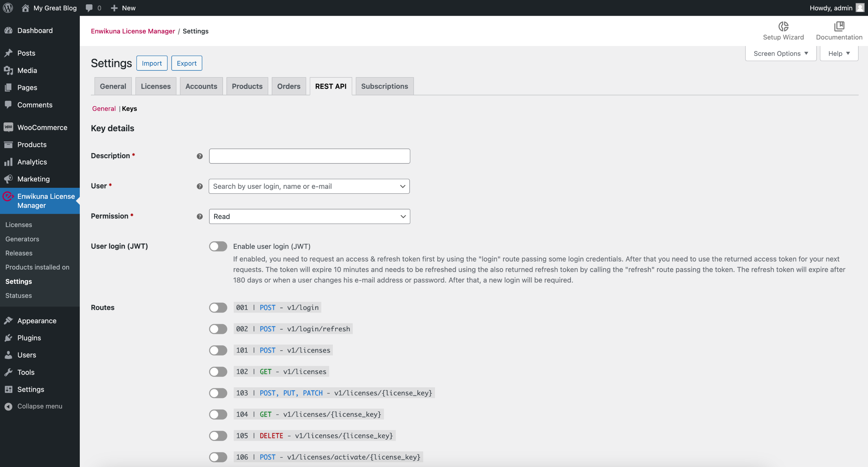
Task: Click the Description help question mark
Action: (x=200, y=156)
